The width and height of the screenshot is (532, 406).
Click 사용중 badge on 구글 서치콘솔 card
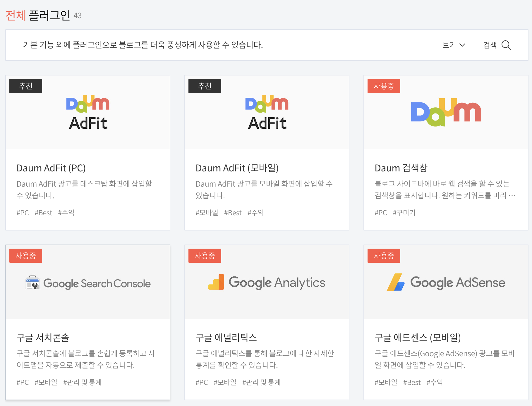point(26,256)
